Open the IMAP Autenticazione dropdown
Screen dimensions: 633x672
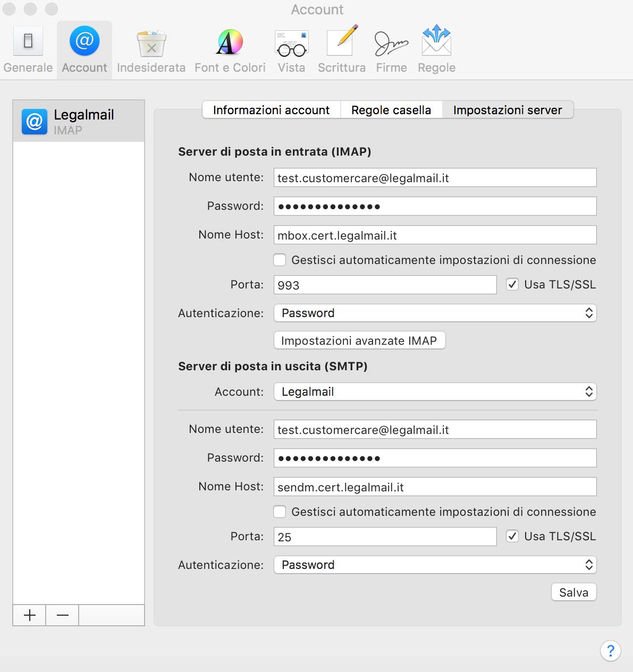(435, 313)
